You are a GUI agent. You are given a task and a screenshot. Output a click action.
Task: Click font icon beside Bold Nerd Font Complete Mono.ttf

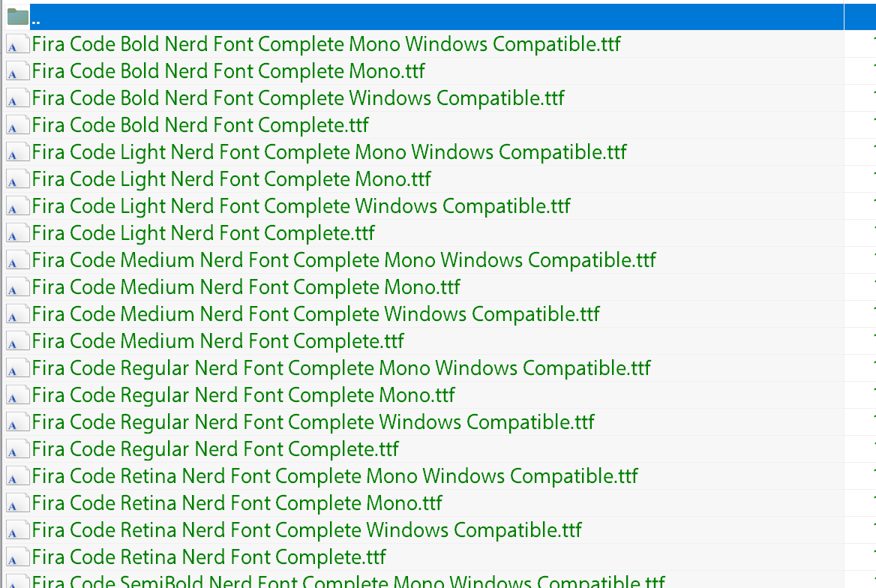pyautogui.click(x=17, y=71)
